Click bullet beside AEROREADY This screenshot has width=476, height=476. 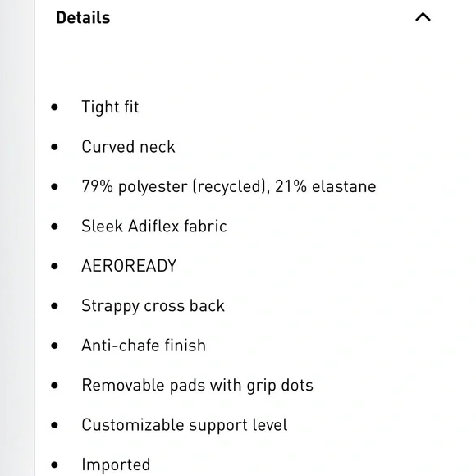tap(55, 266)
